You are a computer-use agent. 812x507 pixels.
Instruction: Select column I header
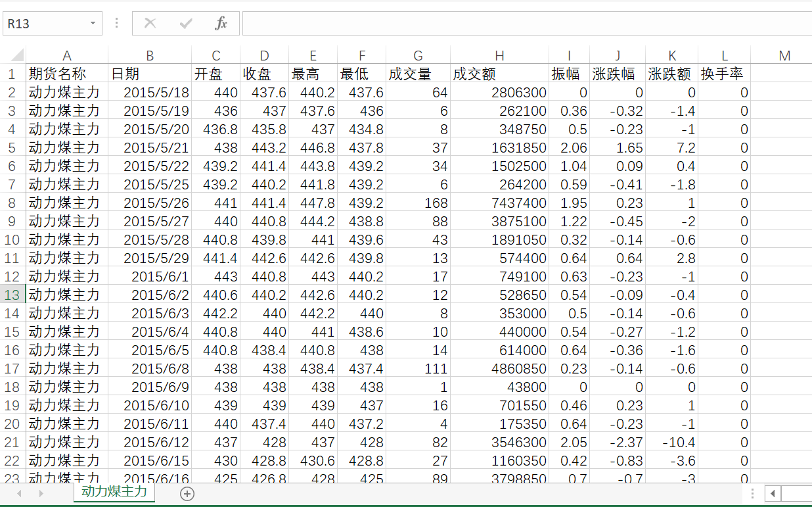pyautogui.click(x=570, y=56)
